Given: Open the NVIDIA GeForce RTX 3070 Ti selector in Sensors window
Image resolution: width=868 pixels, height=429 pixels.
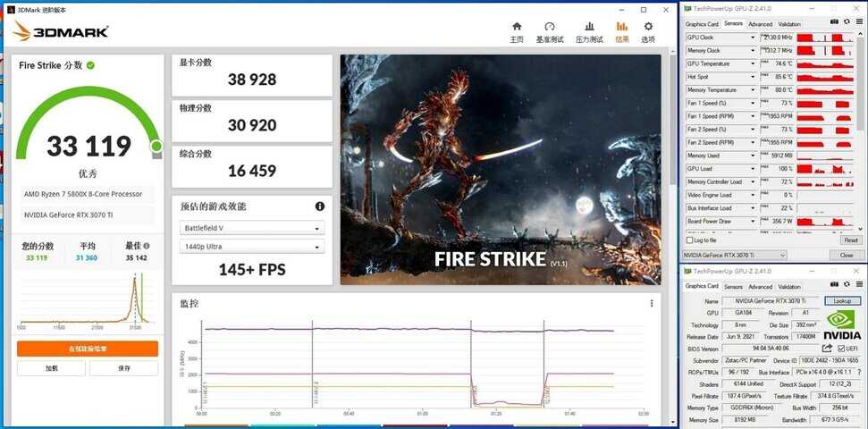Looking at the screenshot, I should click(734, 256).
